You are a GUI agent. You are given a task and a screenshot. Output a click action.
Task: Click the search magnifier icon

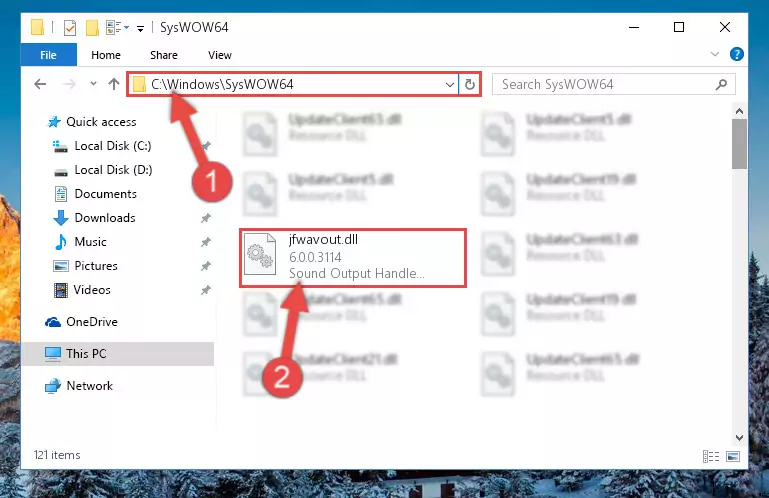click(x=721, y=84)
